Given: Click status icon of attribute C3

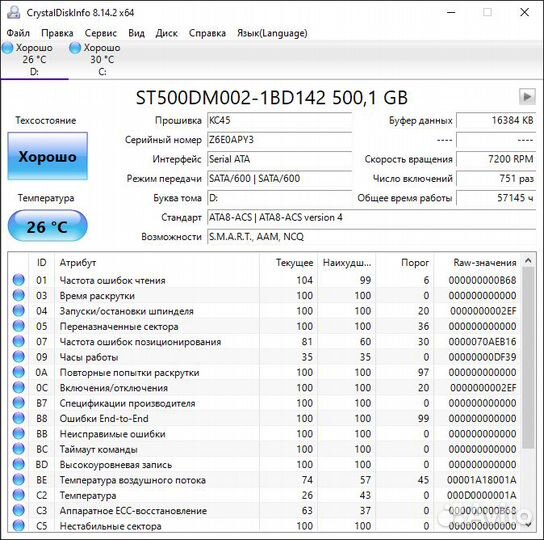Looking at the screenshot, I should pyautogui.click(x=19, y=510).
